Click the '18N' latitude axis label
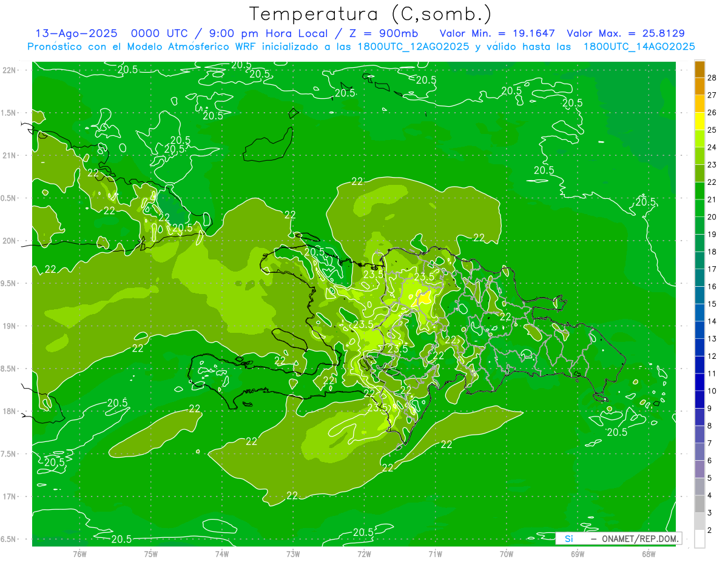The image size is (728, 562). [10, 411]
